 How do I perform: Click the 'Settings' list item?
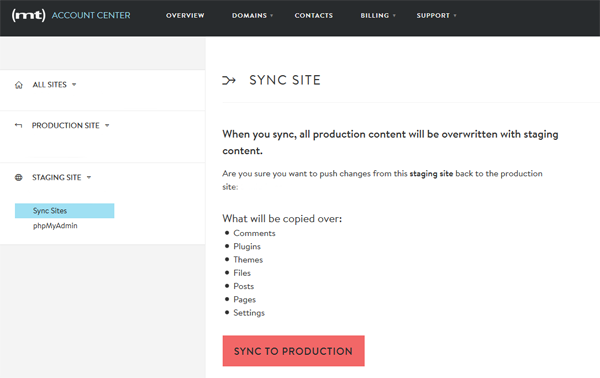pos(249,313)
